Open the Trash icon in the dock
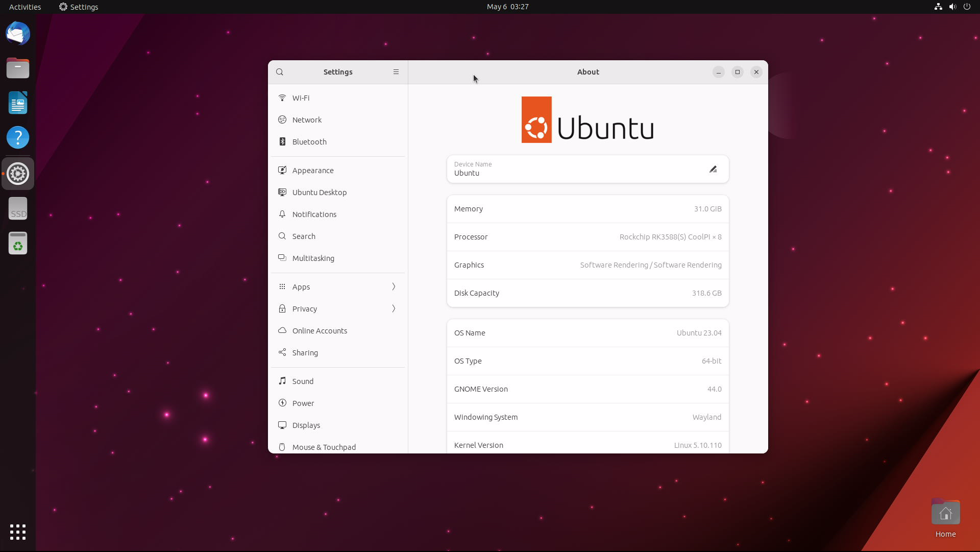Viewport: 980px width, 552px height. [18, 243]
